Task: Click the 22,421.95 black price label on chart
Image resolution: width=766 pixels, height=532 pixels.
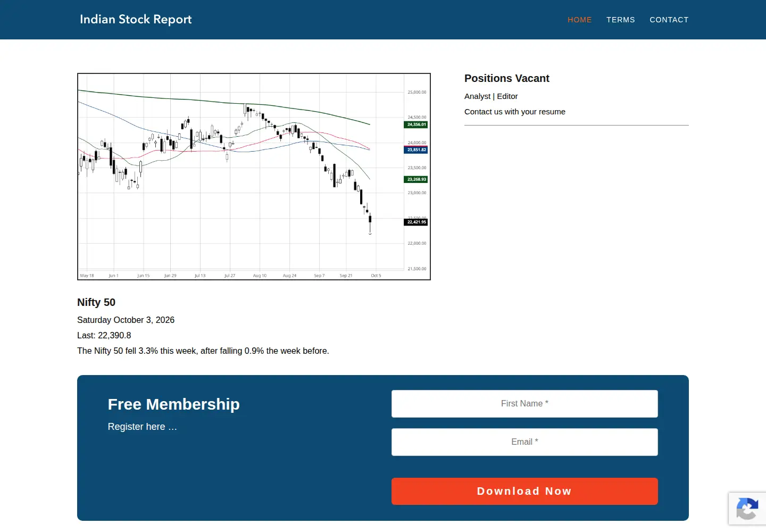Action: (x=416, y=222)
